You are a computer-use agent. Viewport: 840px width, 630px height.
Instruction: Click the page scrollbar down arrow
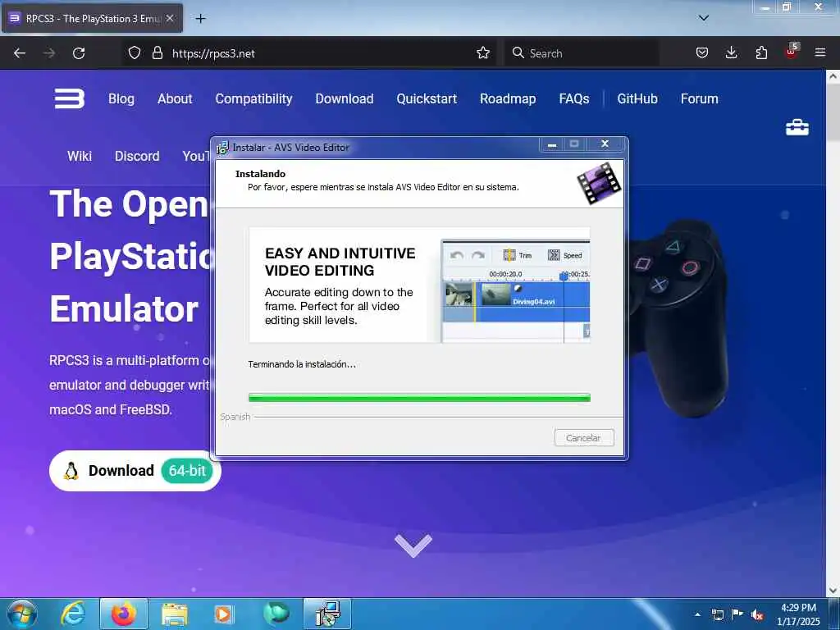pyautogui.click(x=833, y=591)
